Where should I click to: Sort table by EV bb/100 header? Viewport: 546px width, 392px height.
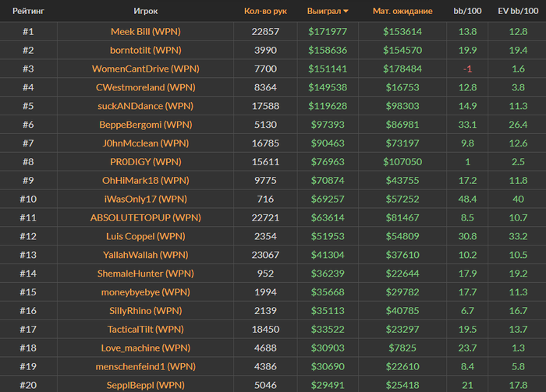coord(518,11)
